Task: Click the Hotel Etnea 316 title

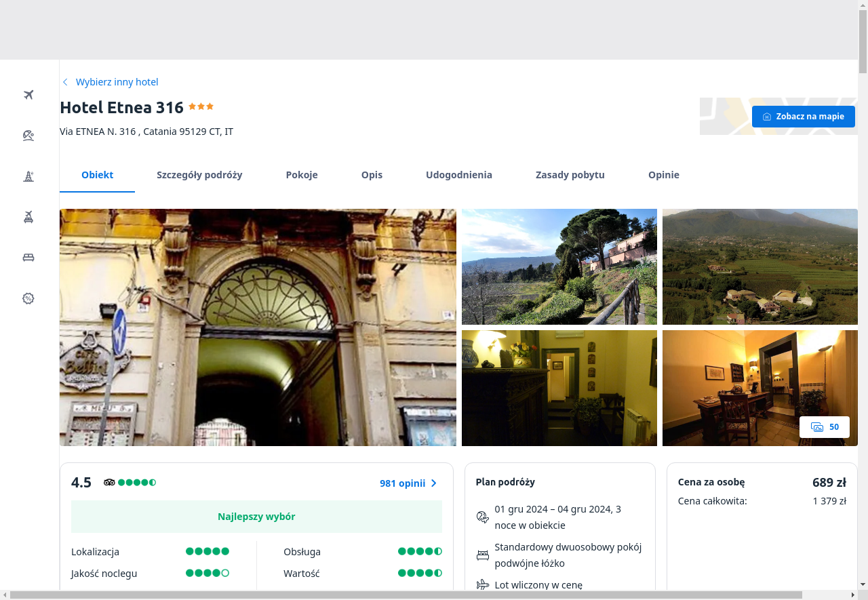Action: (x=122, y=107)
